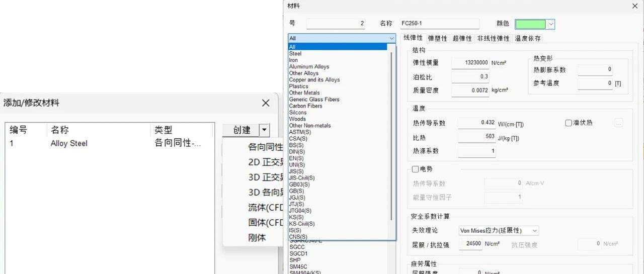Select GB03(S) in list
The image size is (644, 274).
point(299,184)
